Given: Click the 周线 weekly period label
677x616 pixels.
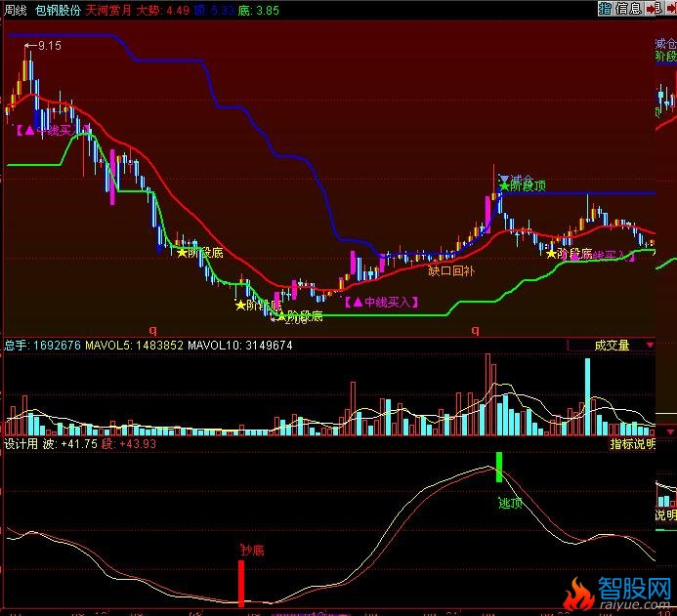Looking at the screenshot, I should (x=17, y=10).
